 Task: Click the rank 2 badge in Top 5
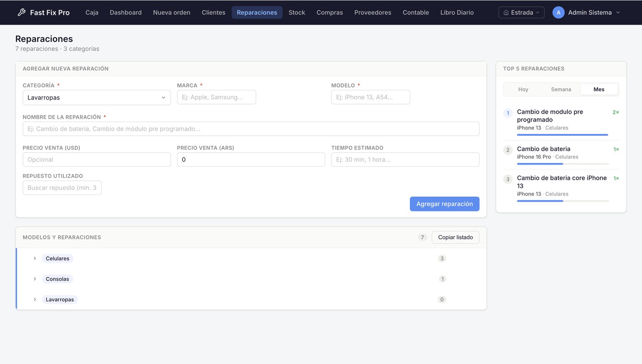tap(508, 150)
